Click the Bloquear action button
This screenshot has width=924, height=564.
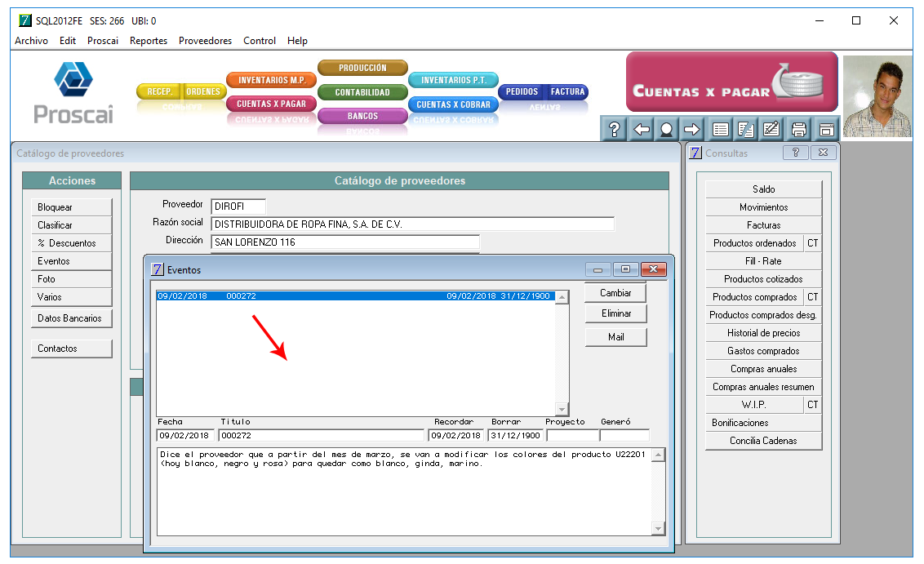[x=71, y=207]
